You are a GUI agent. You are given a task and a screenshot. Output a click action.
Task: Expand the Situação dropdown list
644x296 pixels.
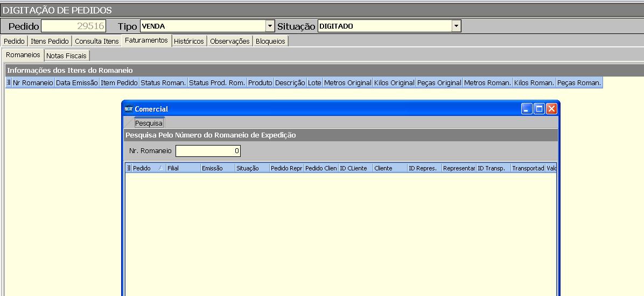456,26
